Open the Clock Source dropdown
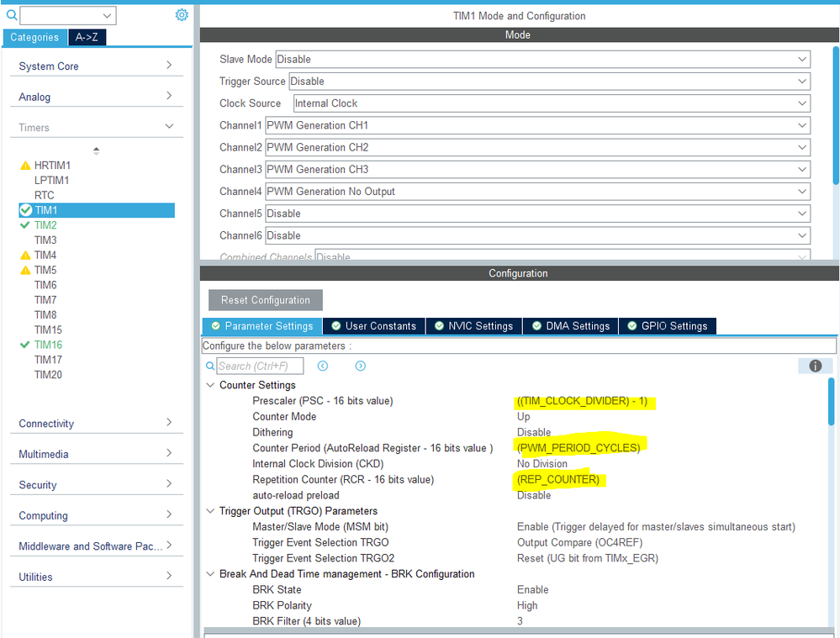 pos(552,103)
